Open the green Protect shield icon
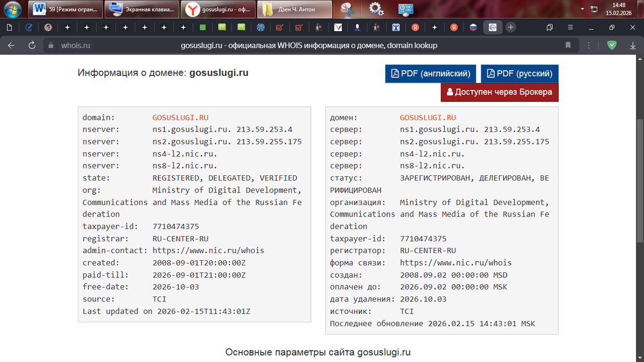Viewport: 644px width, 362px height. pyautogui.click(x=612, y=46)
